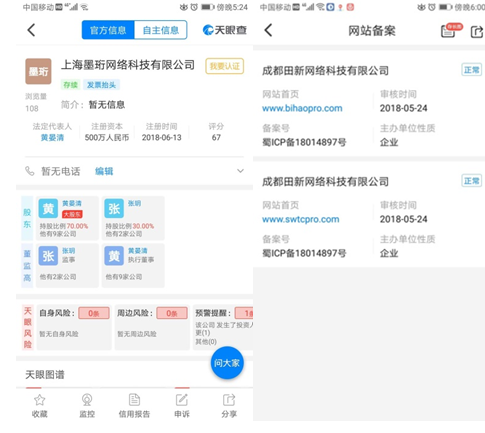Open www.swtcpro.com link
The width and height of the screenshot is (485, 433).
tap(301, 219)
